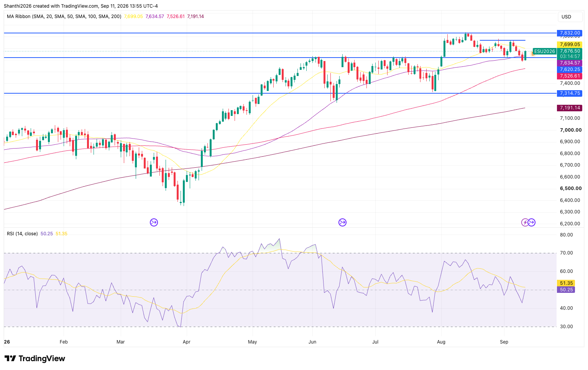Screen dimensions: 588x370
Task: Click the 7,000.00 price axis label
Action: coord(571,130)
